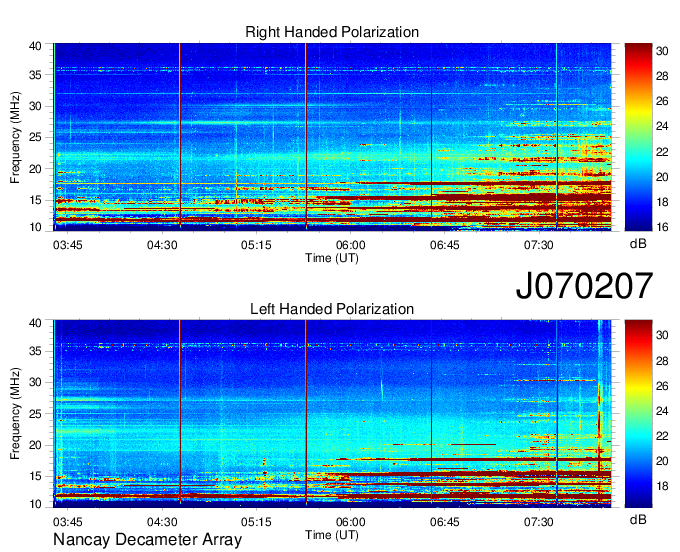The height and width of the screenshot is (552, 680).
Task: Click the 10 MHz tick label on the bottom plot
Action: (x=35, y=504)
